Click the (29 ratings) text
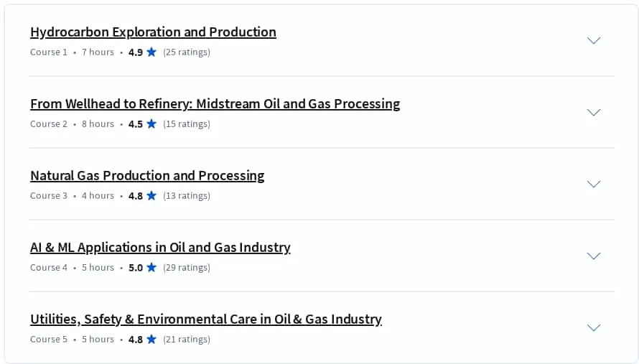Viewport: 639px width, 364px height. 187,267
